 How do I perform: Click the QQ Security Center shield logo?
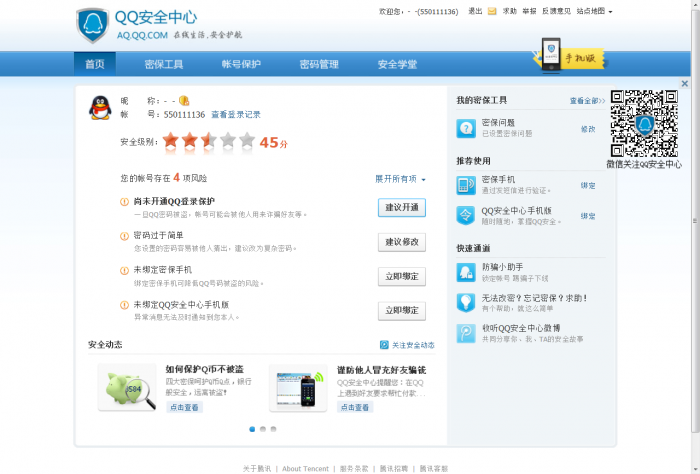coord(92,25)
